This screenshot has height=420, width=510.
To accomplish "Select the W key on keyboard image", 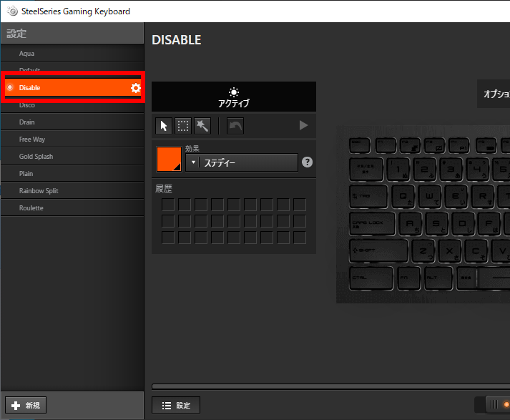I will (430, 197).
